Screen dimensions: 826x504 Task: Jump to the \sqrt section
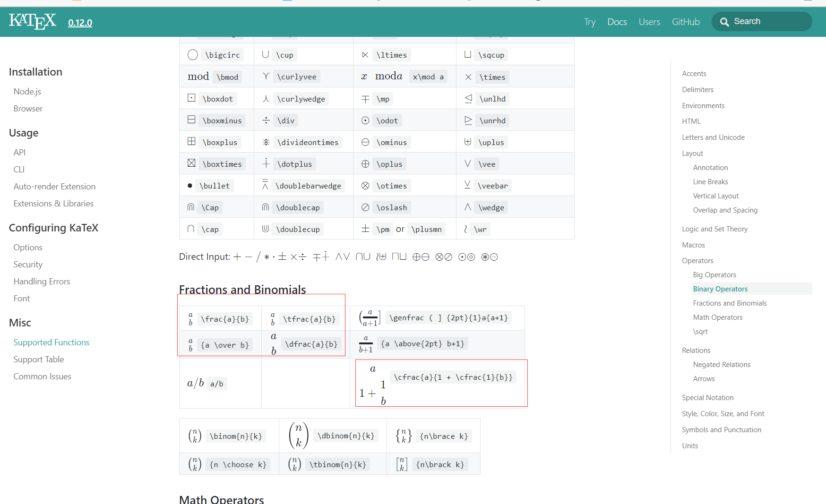(700, 331)
